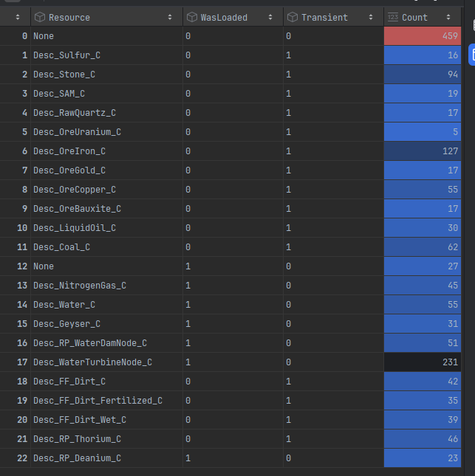Select the Desc_FF_Dirt_Wet_C resource cell
Image resolution: width=475 pixels, height=476 pixels.
[106, 419]
